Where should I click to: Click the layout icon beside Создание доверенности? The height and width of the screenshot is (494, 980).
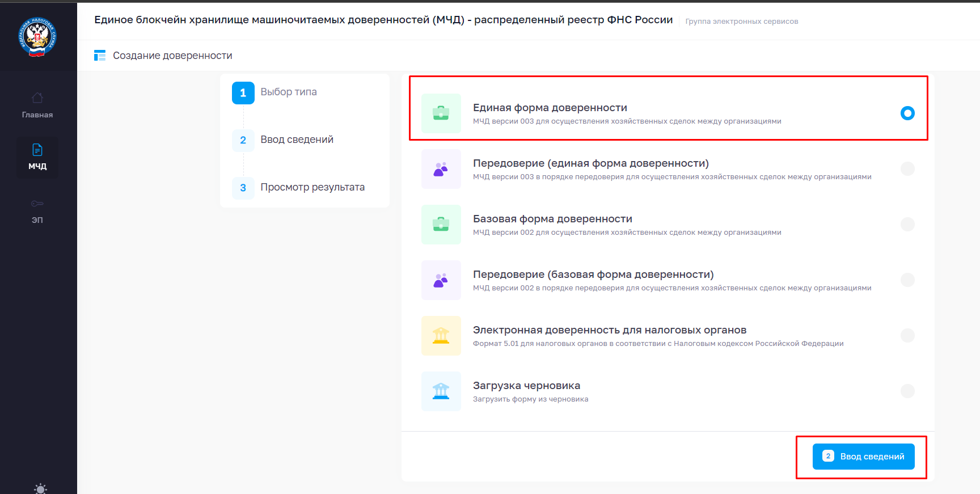(x=100, y=56)
